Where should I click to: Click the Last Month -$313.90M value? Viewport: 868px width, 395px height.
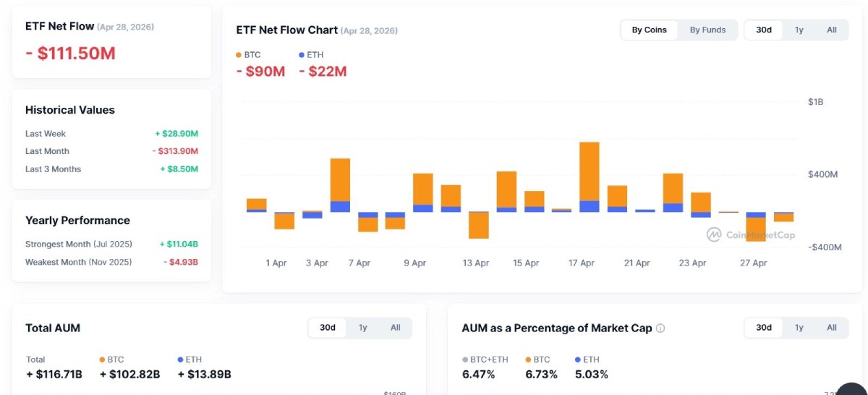pos(175,151)
